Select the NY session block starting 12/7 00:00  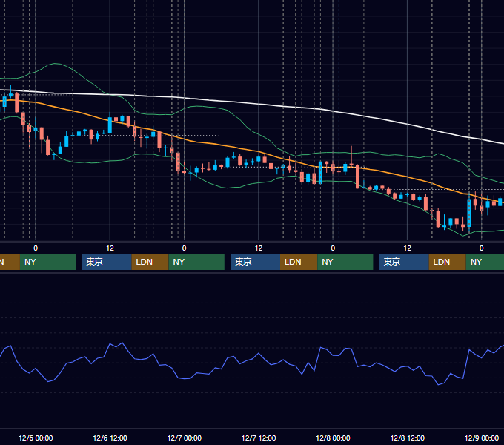click(x=196, y=262)
